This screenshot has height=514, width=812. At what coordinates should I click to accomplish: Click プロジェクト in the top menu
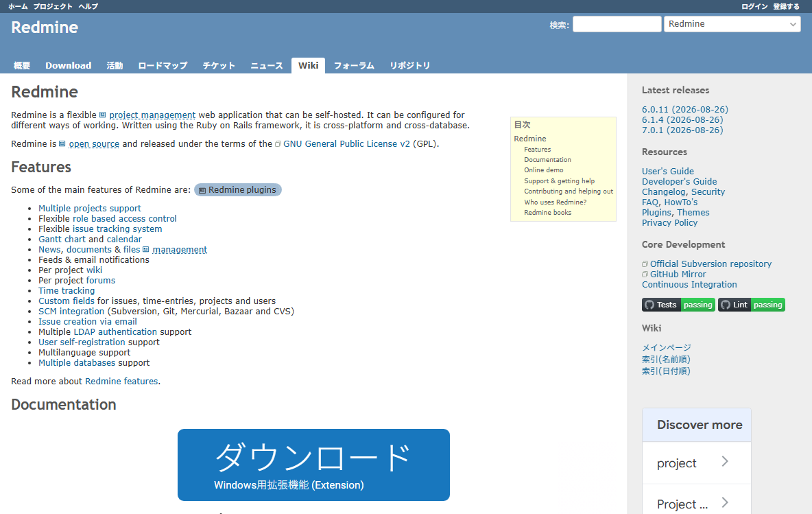53,6
